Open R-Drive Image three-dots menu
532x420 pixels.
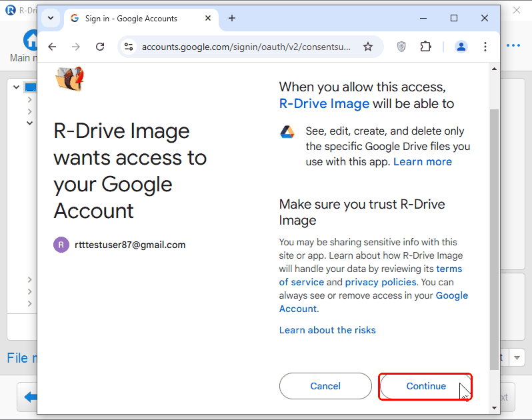[x=513, y=45]
